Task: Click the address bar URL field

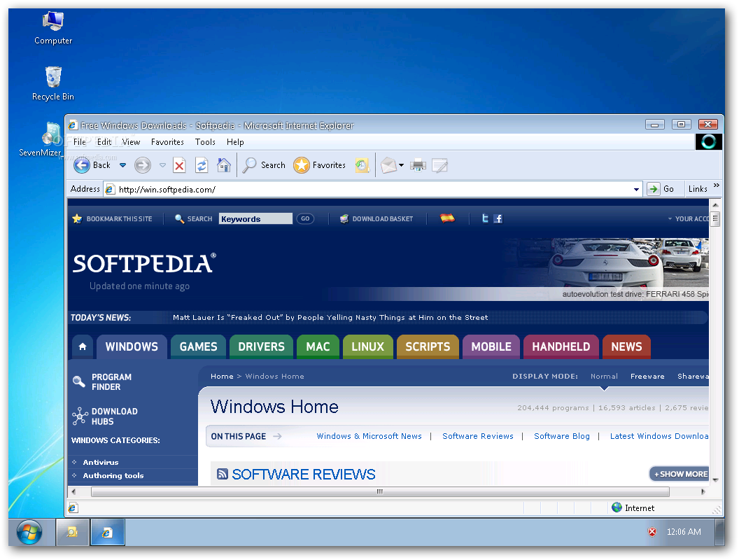Action: tap(372, 189)
